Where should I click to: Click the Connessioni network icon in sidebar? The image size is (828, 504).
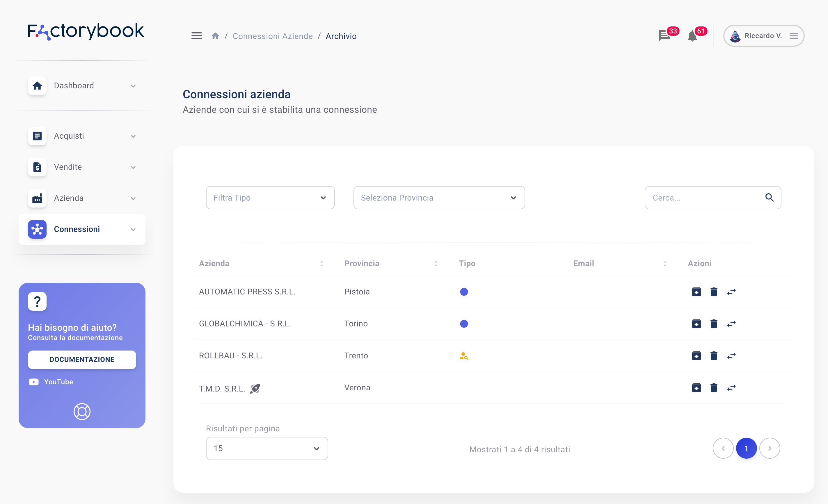pyautogui.click(x=37, y=229)
